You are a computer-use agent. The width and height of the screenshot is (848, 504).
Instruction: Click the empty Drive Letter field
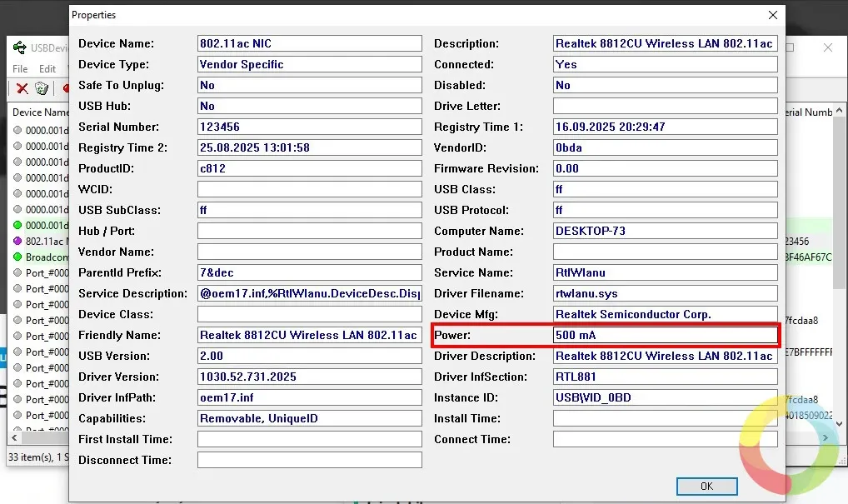[x=666, y=106]
